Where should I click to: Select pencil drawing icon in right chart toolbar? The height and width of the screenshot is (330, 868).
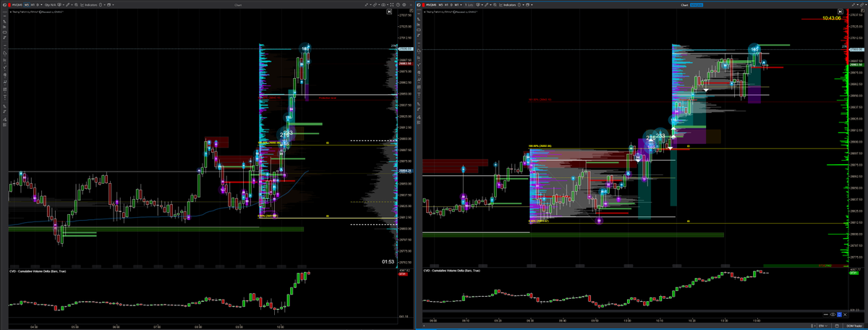[x=486, y=4]
